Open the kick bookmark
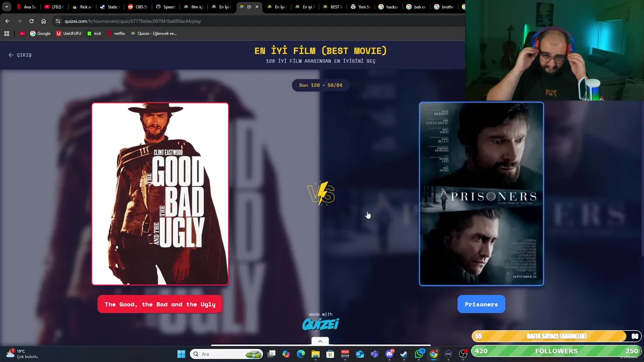Image resolution: width=644 pixels, height=362 pixels. pyautogui.click(x=94, y=34)
